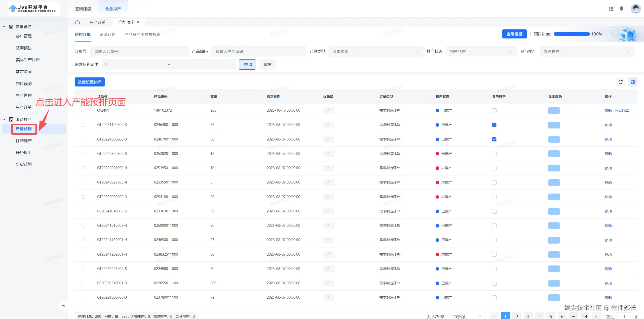The height and width of the screenshot is (319, 644).
Task: Select row checkbox for GT20240300700-3
Action: tap(83, 154)
